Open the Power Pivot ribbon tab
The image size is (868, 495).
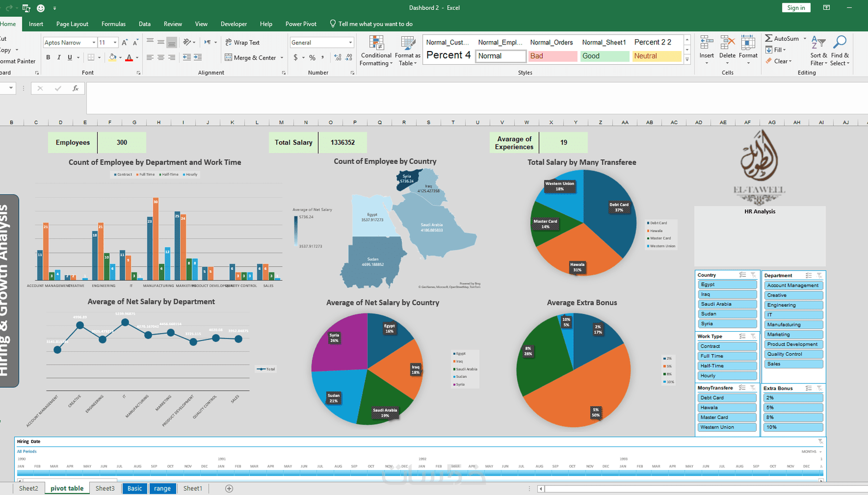pyautogui.click(x=301, y=24)
